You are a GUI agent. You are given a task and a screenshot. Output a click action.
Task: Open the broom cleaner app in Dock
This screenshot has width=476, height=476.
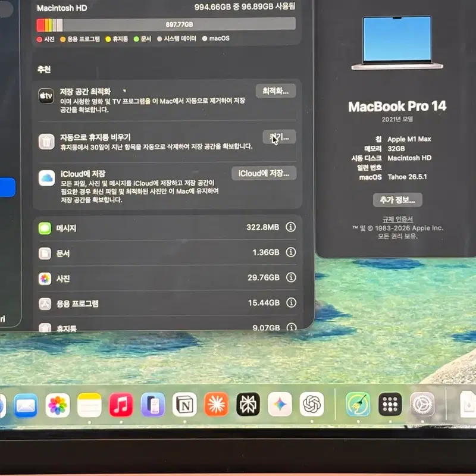click(x=358, y=404)
